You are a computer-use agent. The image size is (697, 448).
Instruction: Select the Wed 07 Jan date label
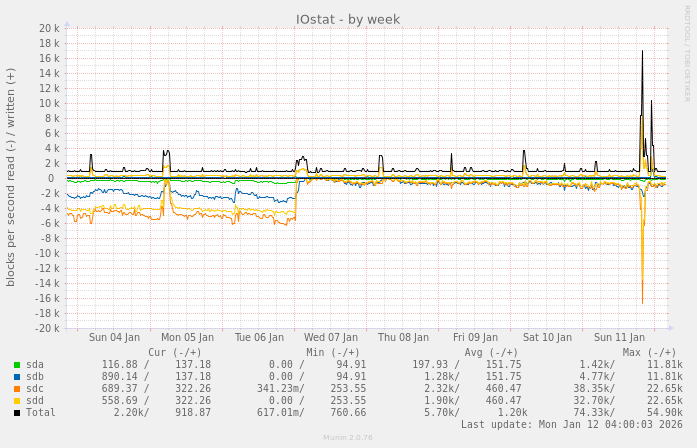click(x=331, y=338)
